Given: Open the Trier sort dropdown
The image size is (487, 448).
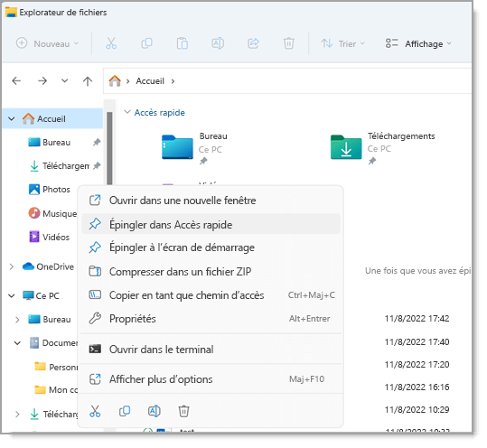Looking at the screenshot, I should 342,43.
